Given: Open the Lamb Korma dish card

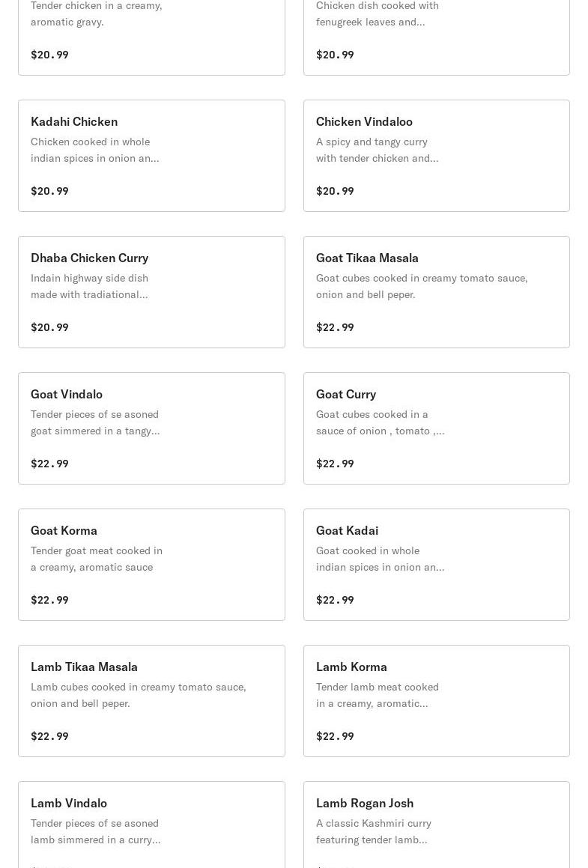Looking at the screenshot, I should point(436,701).
